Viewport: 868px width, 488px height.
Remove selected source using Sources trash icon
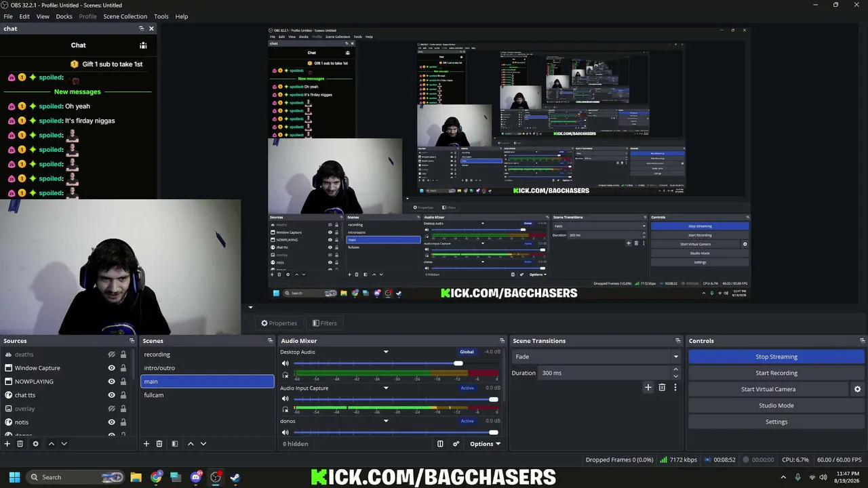click(20, 444)
